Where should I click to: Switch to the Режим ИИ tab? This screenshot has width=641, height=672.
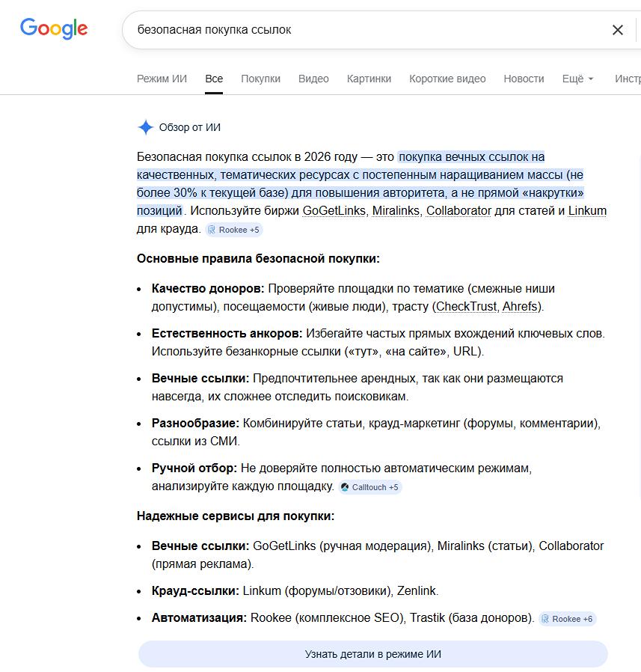(x=162, y=79)
